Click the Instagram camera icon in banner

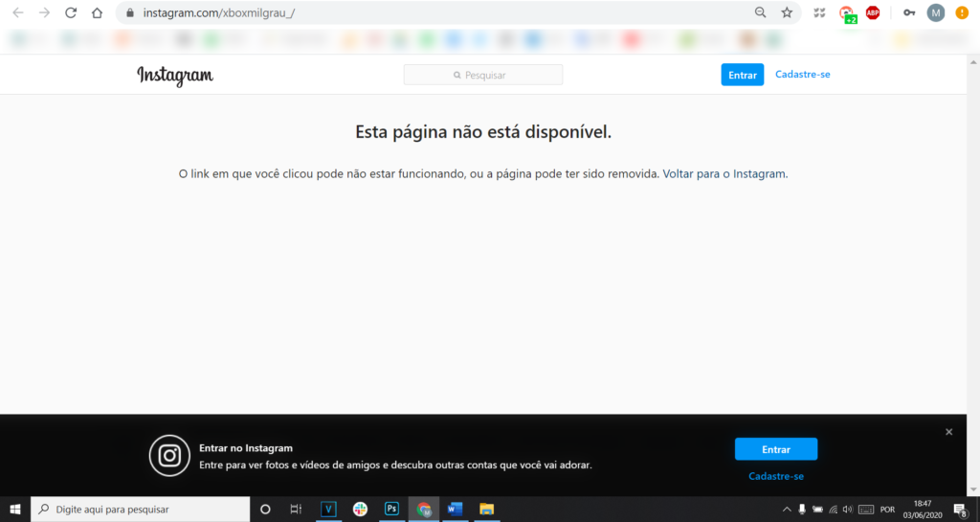tap(169, 455)
